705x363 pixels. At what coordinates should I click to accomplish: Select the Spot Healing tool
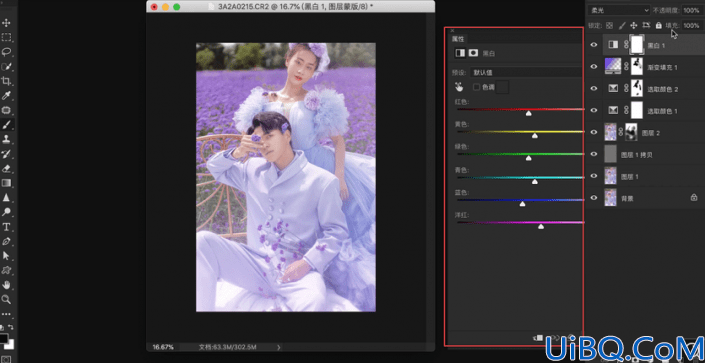point(6,110)
